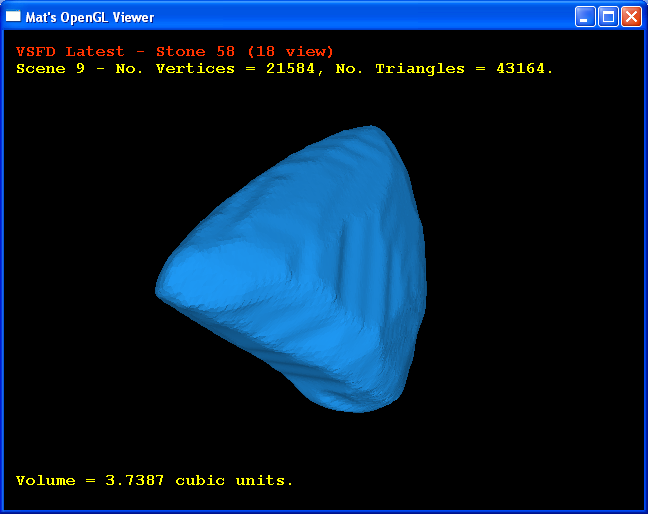Maximize Mat's OpenGL Viewer window
Image resolution: width=648 pixels, height=514 pixels.
coord(608,17)
